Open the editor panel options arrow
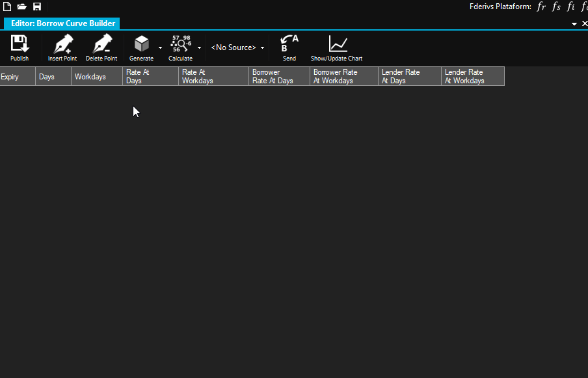 pyautogui.click(x=574, y=23)
